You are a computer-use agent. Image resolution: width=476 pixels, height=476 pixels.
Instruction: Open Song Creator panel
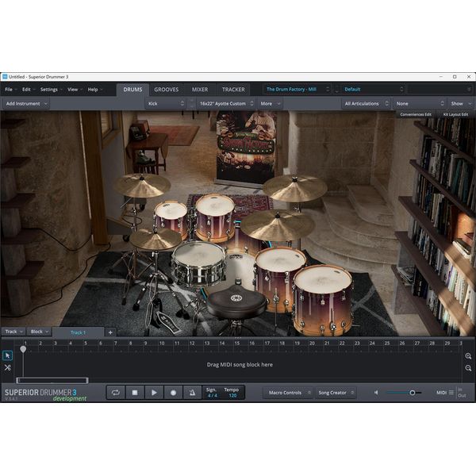coord(336,393)
